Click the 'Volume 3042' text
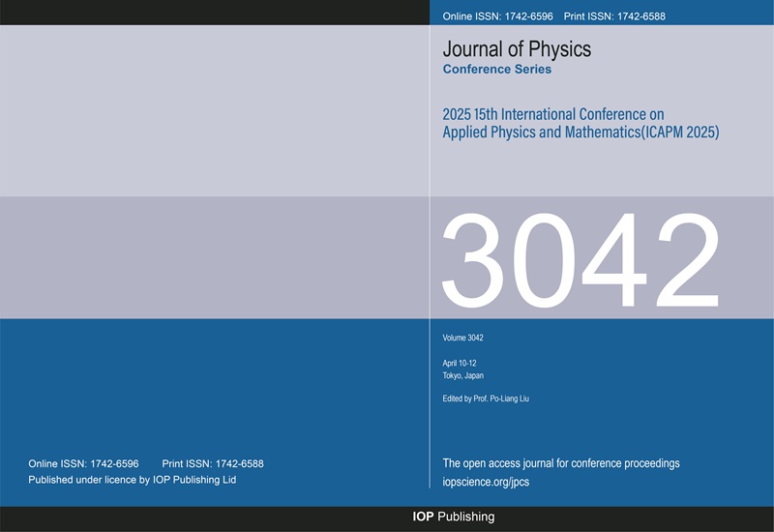 pyautogui.click(x=462, y=338)
